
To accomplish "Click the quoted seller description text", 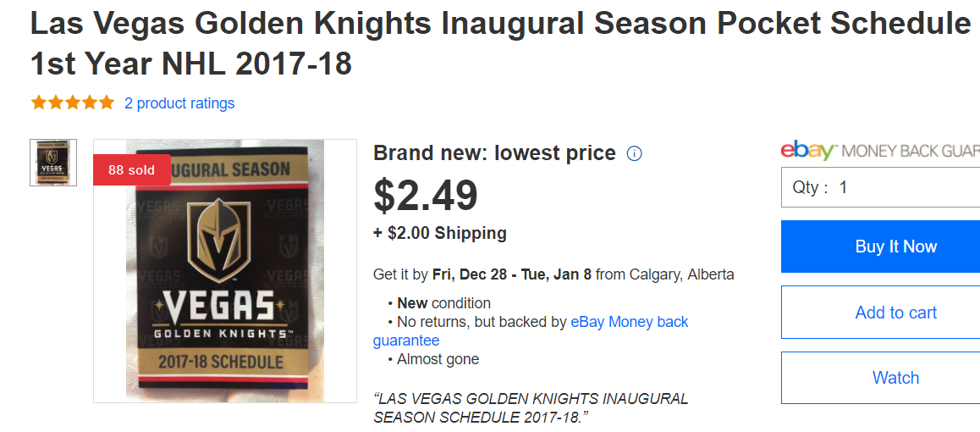I will pos(531,407).
